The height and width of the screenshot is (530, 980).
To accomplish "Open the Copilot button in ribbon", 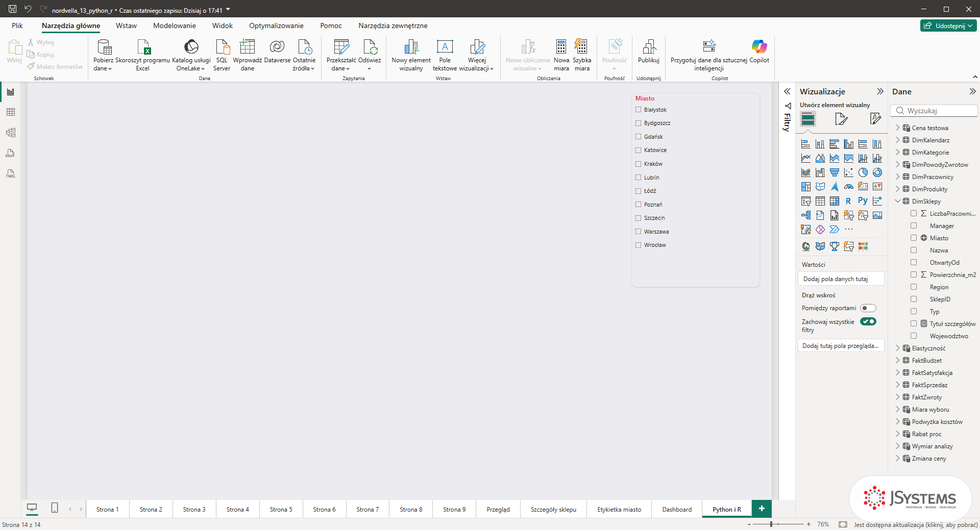I will pos(759,53).
